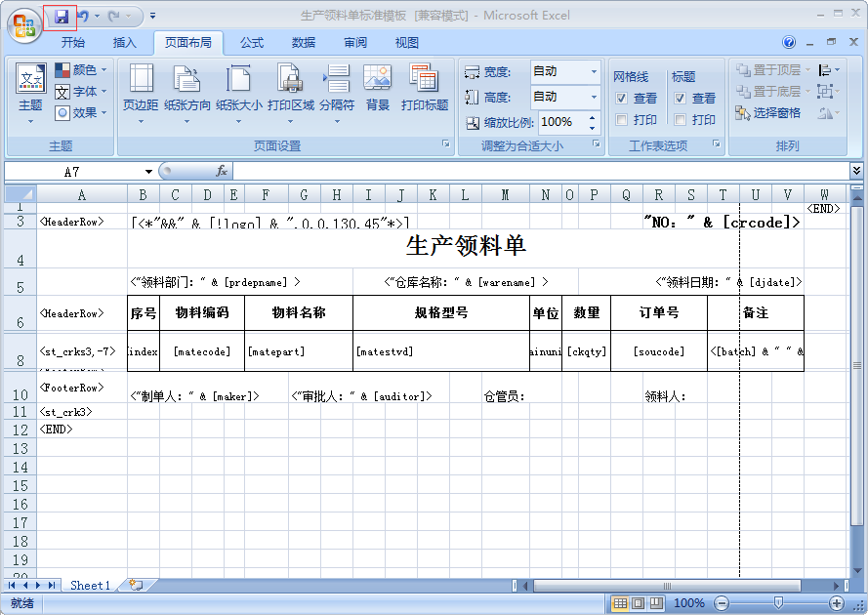Open Sheet Options dialog launcher
Viewport: 868px width, 615px height.
point(717,143)
